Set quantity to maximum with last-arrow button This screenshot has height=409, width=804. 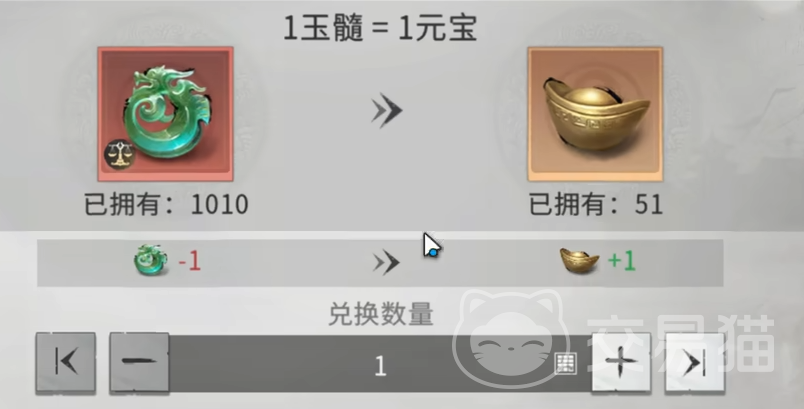click(x=695, y=363)
